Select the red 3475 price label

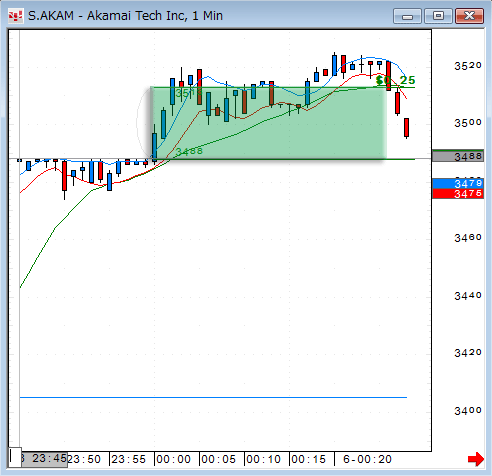(458, 193)
